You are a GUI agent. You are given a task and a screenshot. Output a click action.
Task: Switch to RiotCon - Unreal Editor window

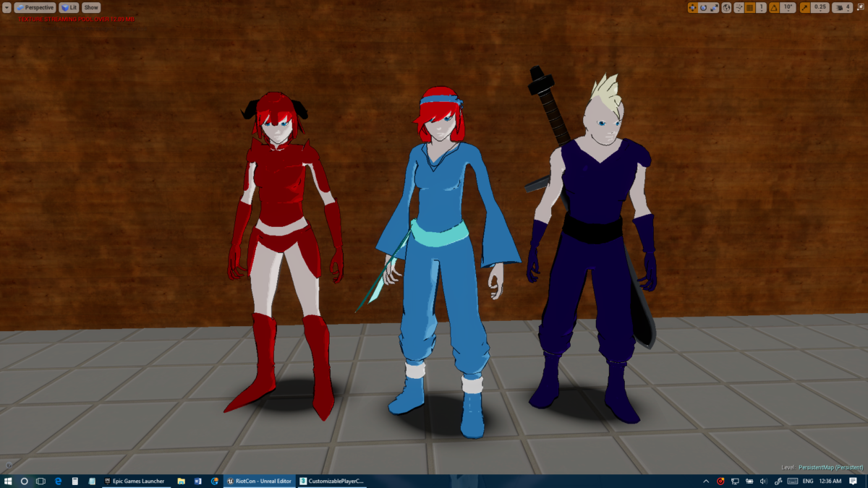[x=259, y=481]
